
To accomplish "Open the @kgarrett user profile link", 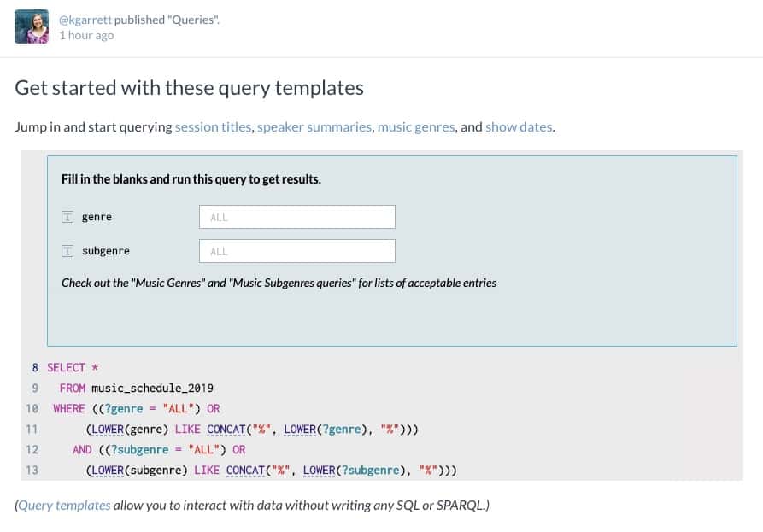I will click(x=85, y=20).
